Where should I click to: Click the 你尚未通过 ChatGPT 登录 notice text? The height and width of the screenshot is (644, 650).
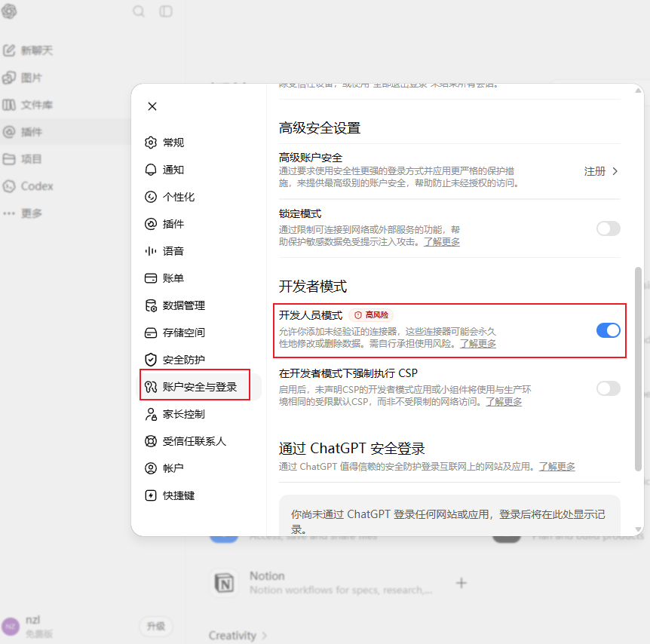[x=448, y=522]
